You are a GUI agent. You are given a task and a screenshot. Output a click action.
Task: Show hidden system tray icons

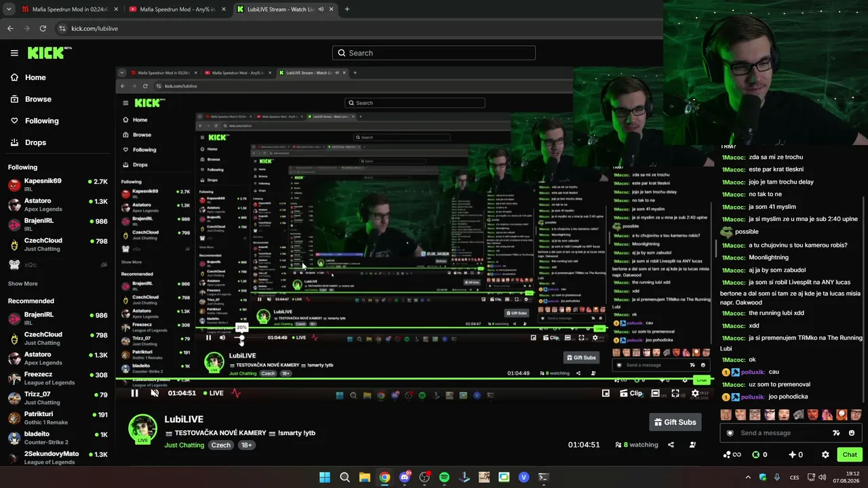tap(748, 477)
